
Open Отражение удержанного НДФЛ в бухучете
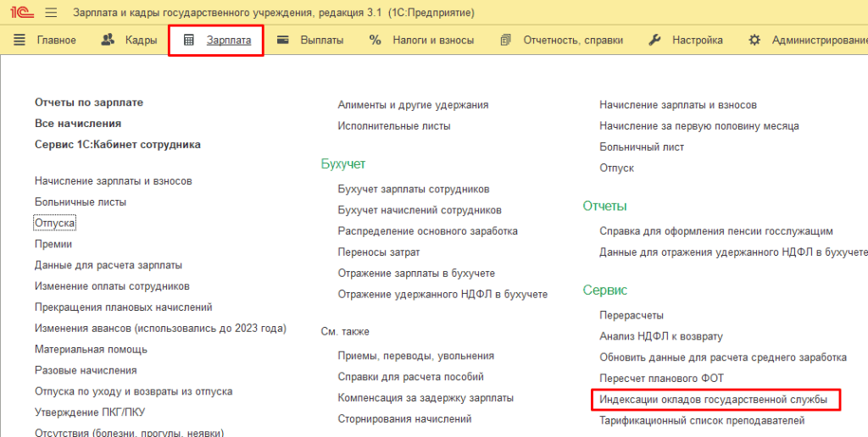(x=442, y=294)
